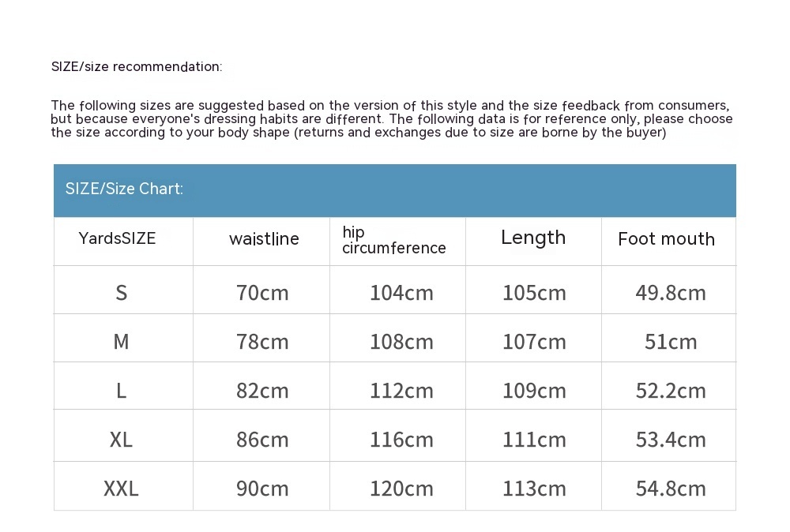
Task: Click the 120cm hip circumference cell
Action: 401,489
